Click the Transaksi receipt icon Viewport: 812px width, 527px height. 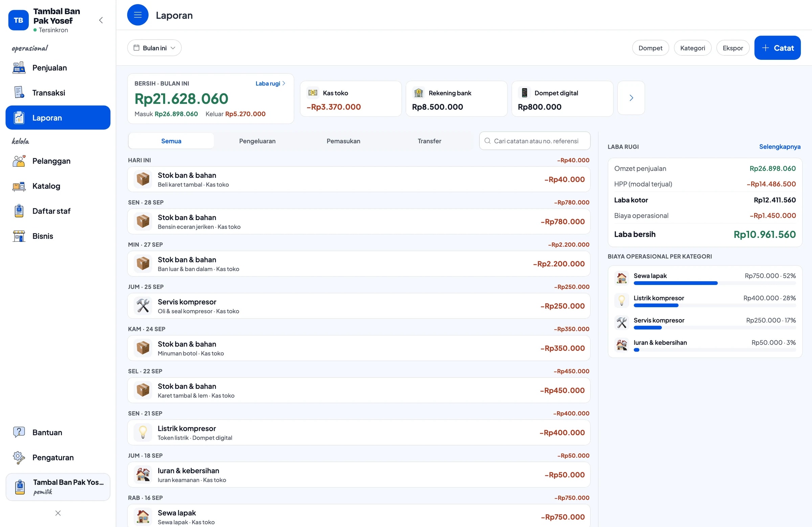click(x=19, y=92)
